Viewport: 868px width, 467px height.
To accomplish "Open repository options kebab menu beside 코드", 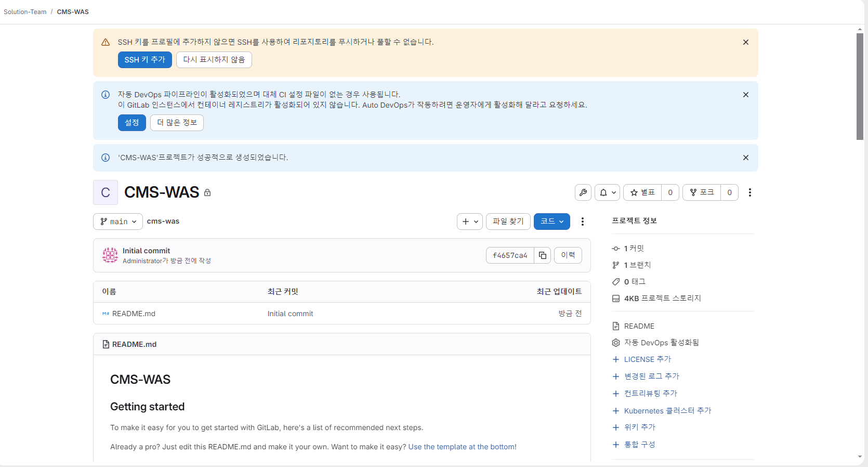I will pos(582,222).
